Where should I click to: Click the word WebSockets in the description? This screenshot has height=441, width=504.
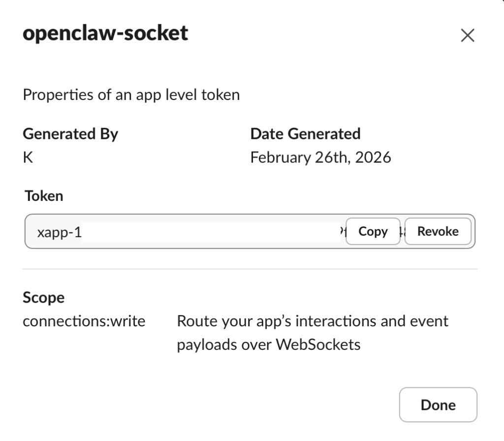[317, 345]
